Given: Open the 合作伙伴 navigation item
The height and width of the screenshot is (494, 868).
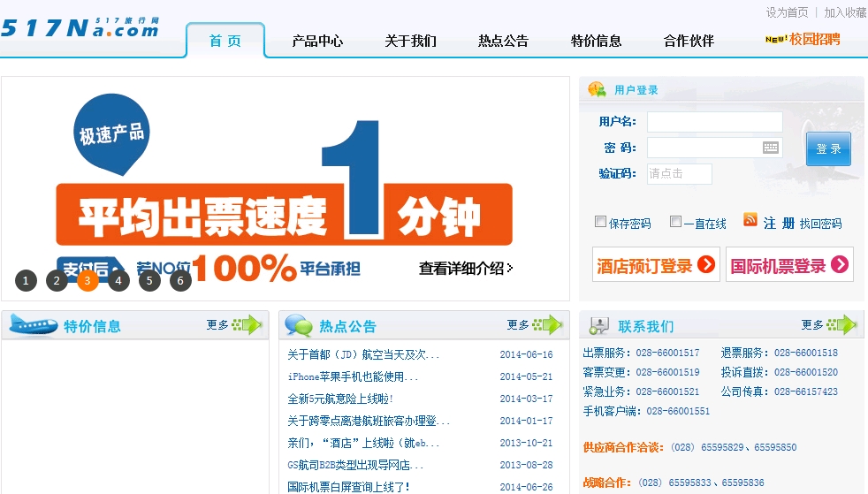Looking at the screenshot, I should [689, 41].
